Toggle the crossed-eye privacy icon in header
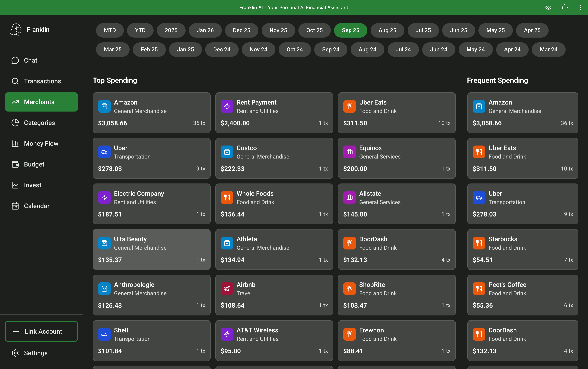Viewport: 588px width, 369px height. click(548, 8)
